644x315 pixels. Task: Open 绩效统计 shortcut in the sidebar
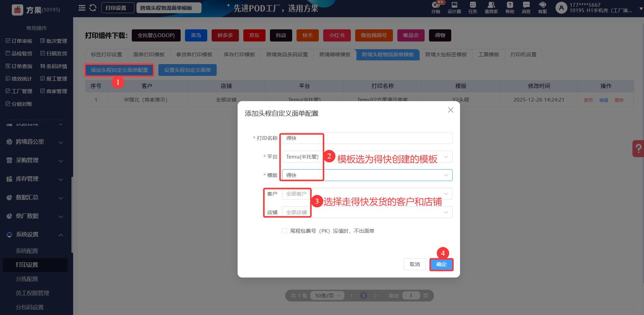[19, 79]
